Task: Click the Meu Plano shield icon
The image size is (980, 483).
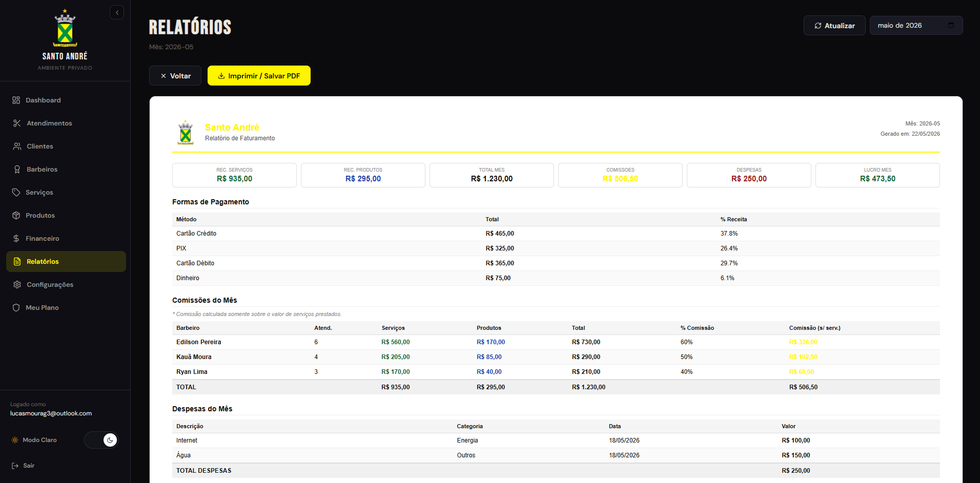Action: click(16, 308)
